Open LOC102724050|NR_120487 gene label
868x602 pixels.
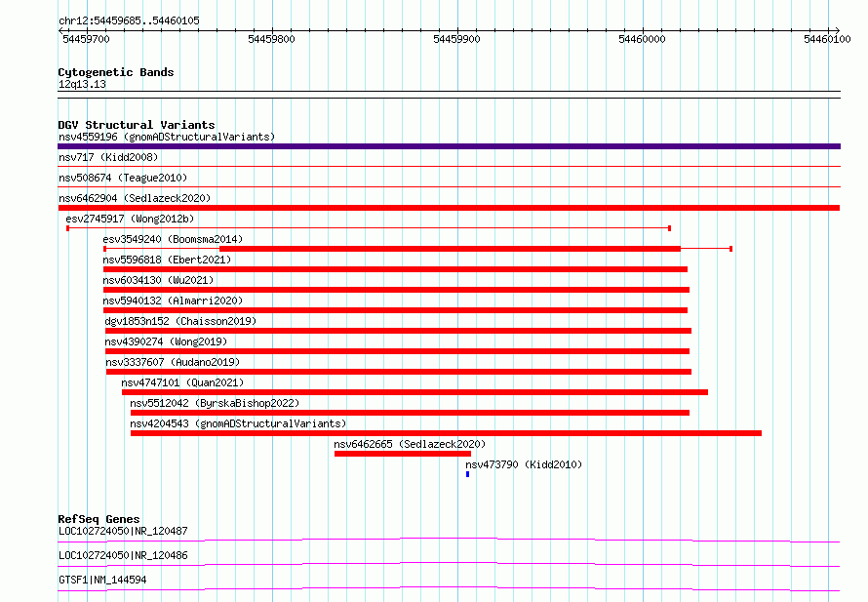point(123,531)
